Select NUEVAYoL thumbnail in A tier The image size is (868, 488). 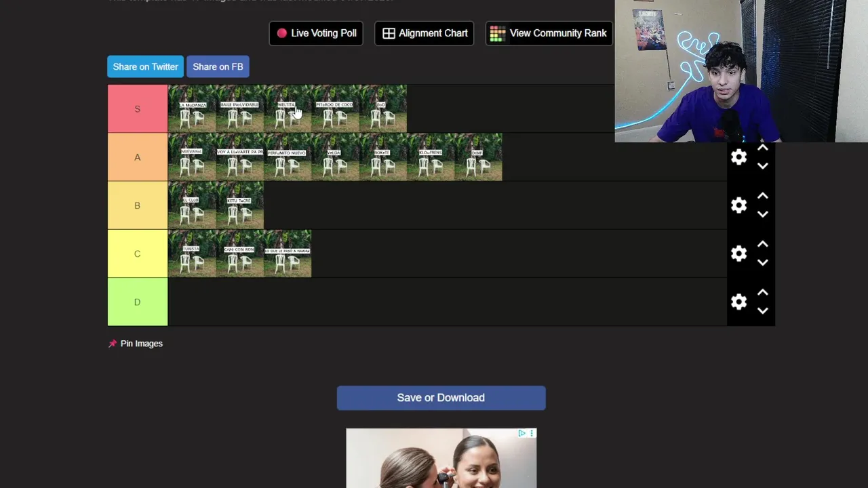192,157
